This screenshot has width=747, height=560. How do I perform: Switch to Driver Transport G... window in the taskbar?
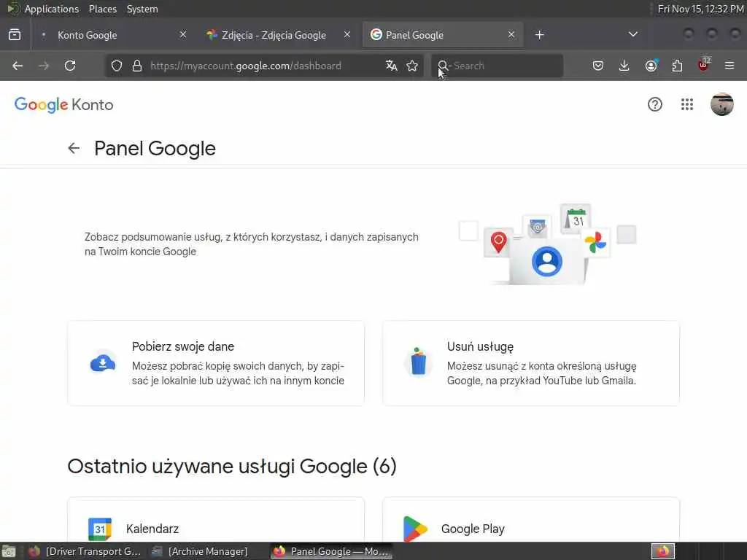(x=85, y=551)
